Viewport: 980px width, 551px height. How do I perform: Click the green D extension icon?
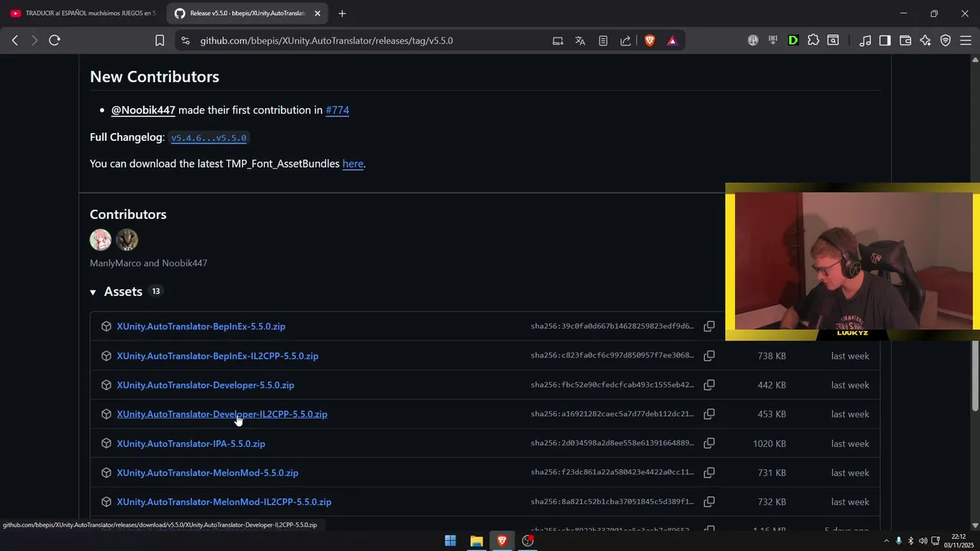pyautogui.click(x=793, y=41)
